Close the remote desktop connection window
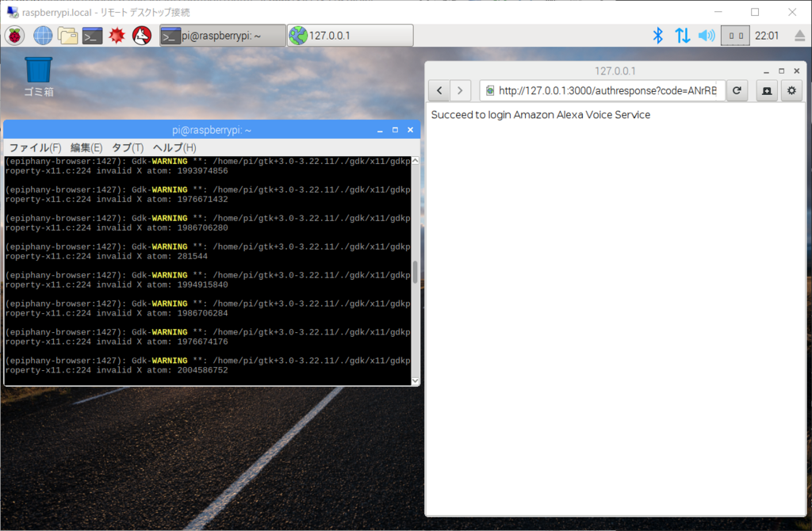The image size is (812, 531). pos(792,12)
